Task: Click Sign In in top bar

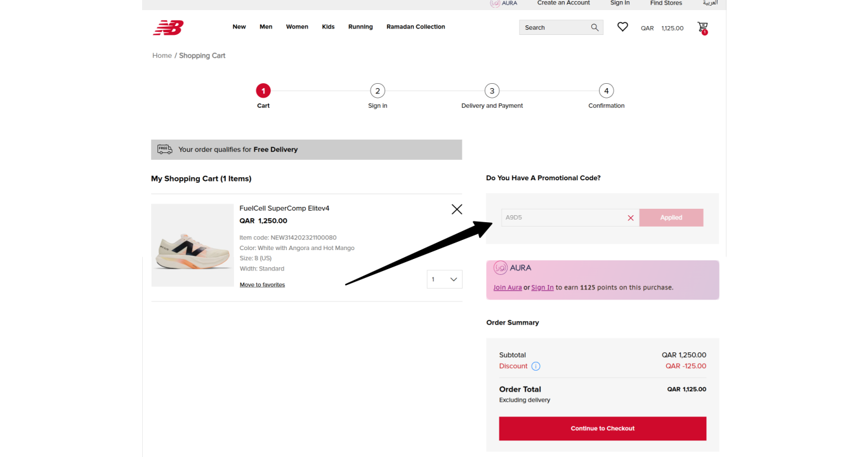Action: pyautogui.click(x=620, y=3)
